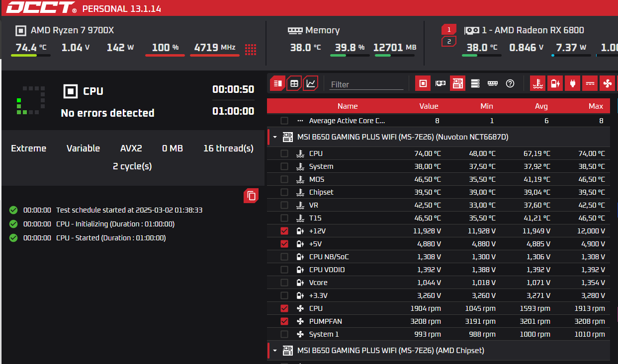
Task: Sort by the Avg column header
Action: pos(541,106)
